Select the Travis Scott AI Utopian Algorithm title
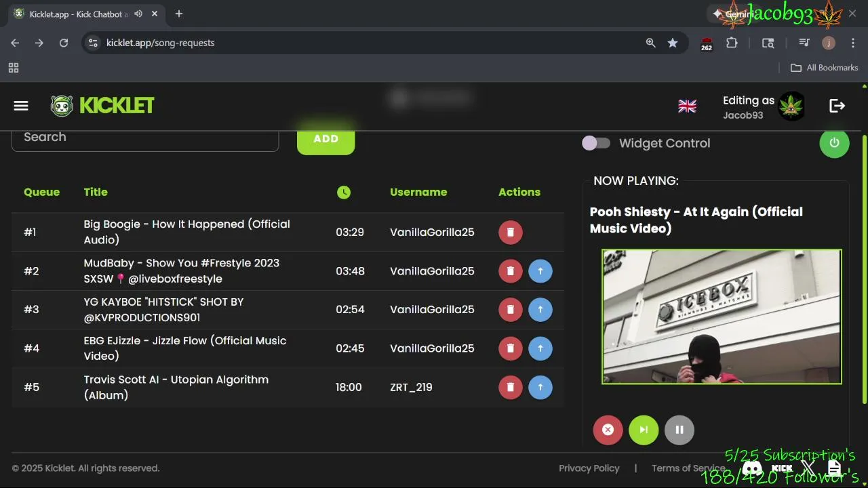868x488 pixels. pos(176,387)
